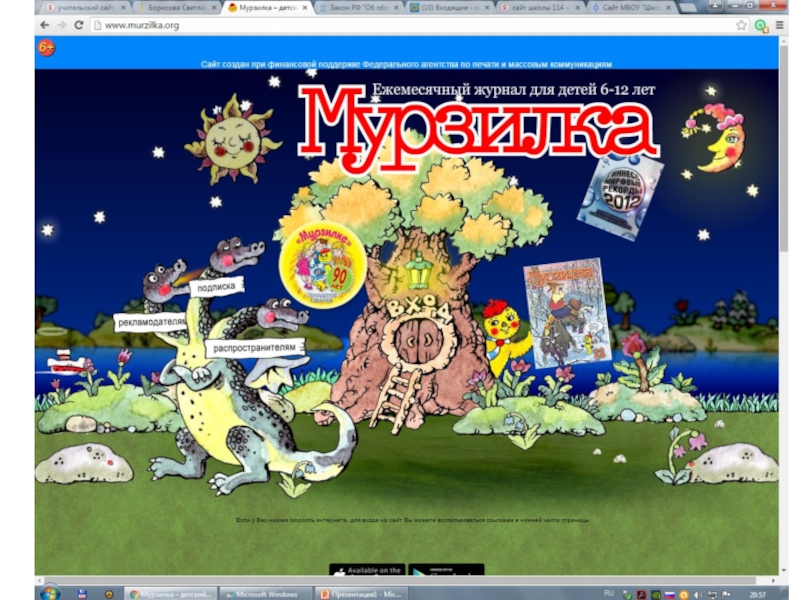Image resolution: width=800 pixels, height=600 pixels.
Task: Click the 'рекламодателям' sign
Action: click(151, 322)
